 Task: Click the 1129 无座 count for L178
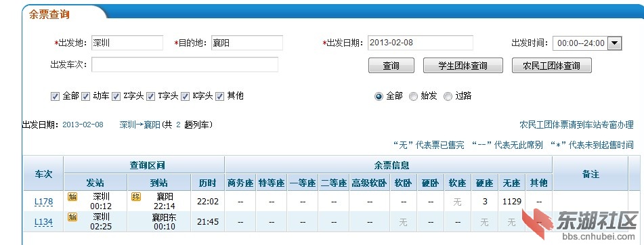click(512, 202)
